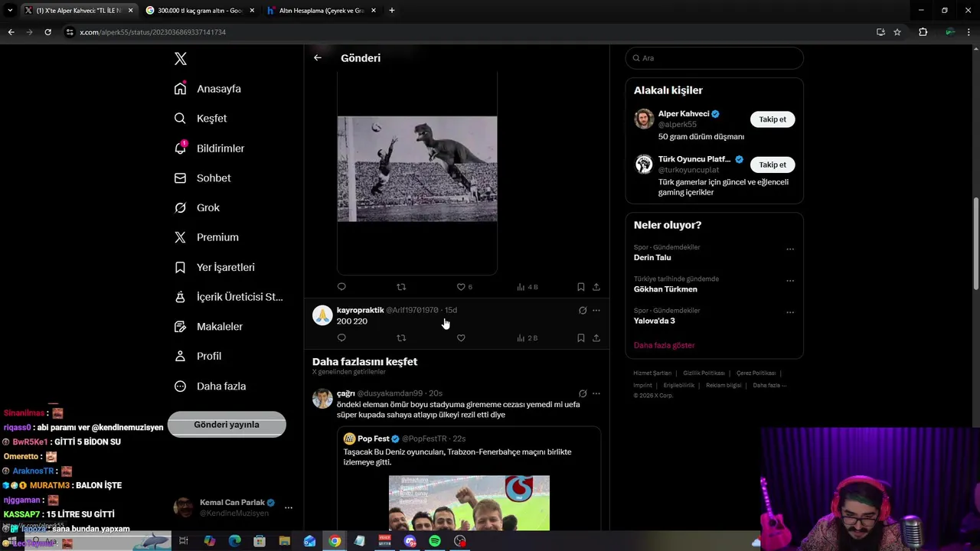Open Grok from sidebar
Screen dimensions: 980x551
[x=197, y=207]
